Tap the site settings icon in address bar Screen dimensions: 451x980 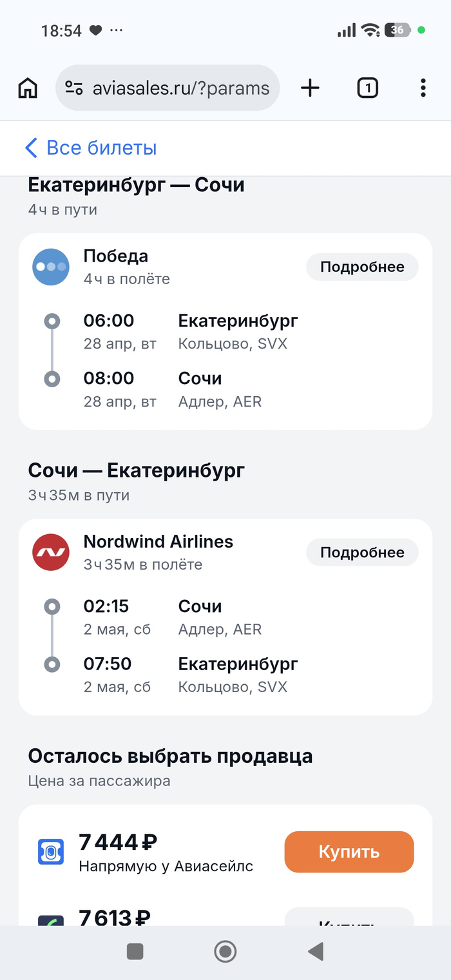click(75, 88)
